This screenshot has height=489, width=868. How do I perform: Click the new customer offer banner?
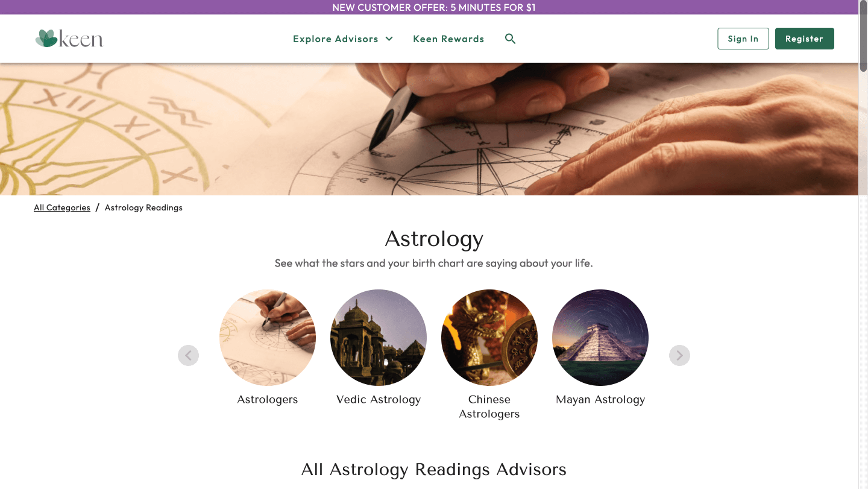(x=434, y=7)
